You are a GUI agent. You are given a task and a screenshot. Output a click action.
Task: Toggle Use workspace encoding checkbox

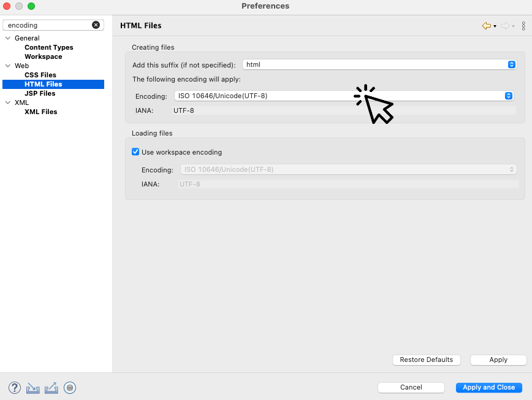tap(135, 152)
